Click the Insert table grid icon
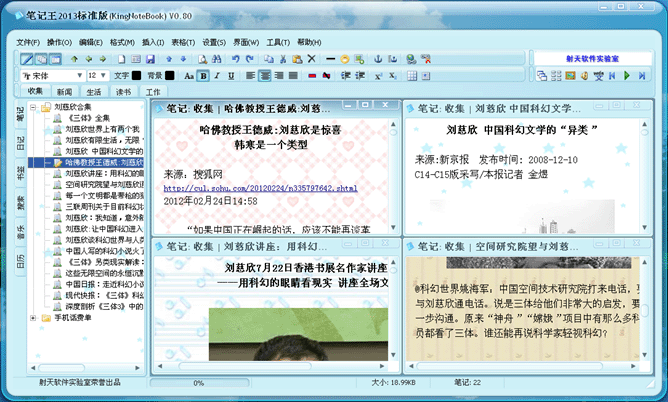Viewport: 668px width, 402px height. click(x=411, y=75)
